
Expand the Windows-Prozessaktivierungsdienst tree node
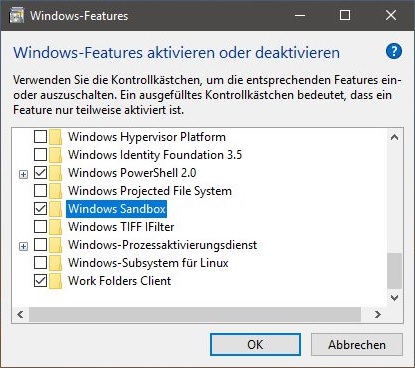point(23,246)
